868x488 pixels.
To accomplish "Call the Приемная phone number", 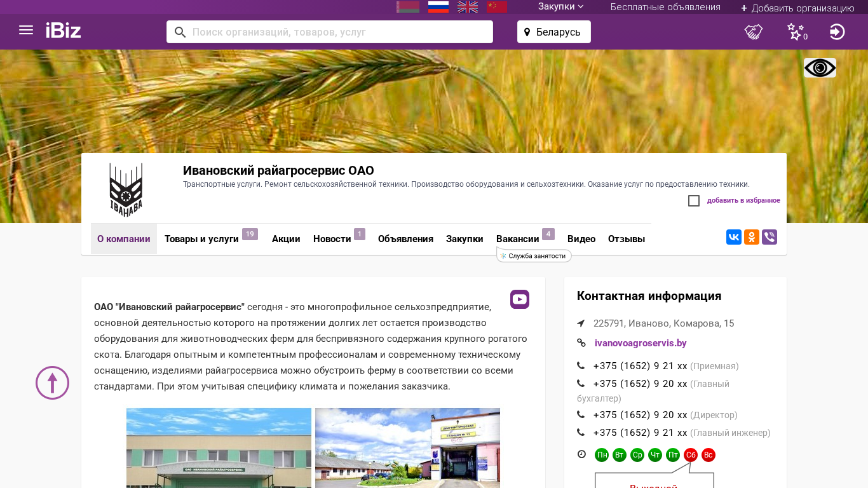I will tap(640, 366).
